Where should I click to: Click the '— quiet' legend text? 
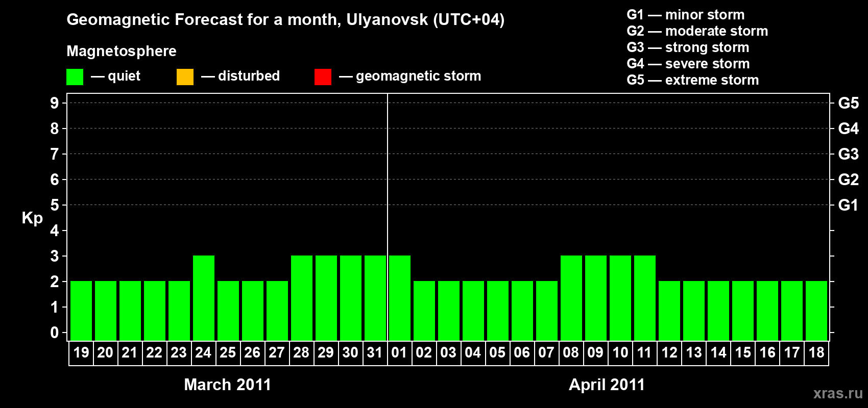point(115,76)
